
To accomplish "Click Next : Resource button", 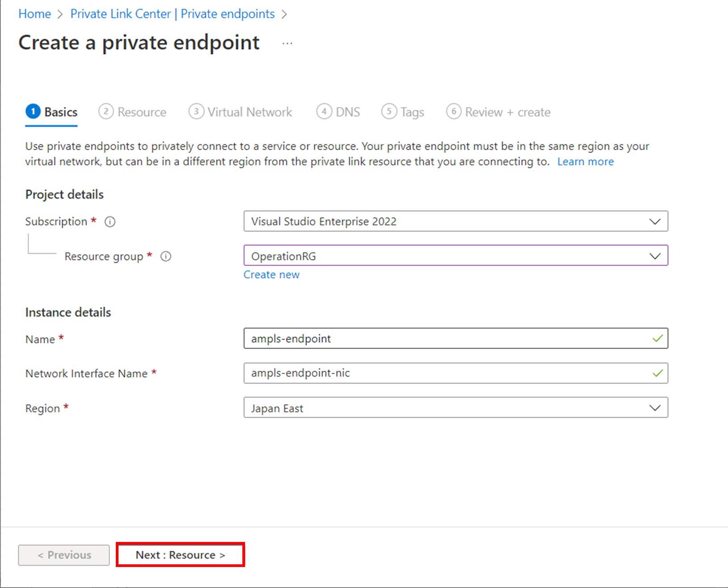I will point(180,554).
